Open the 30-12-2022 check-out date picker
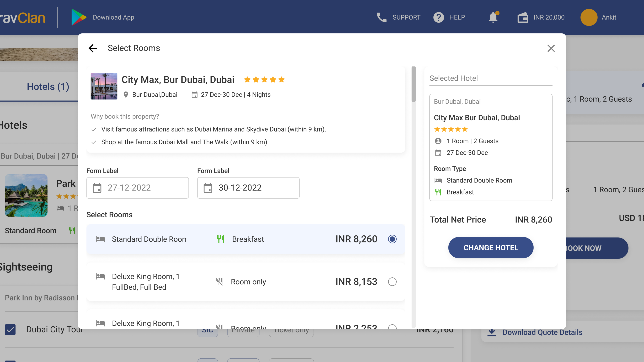This screenshot has width=644, height=362. pos(248,188)
